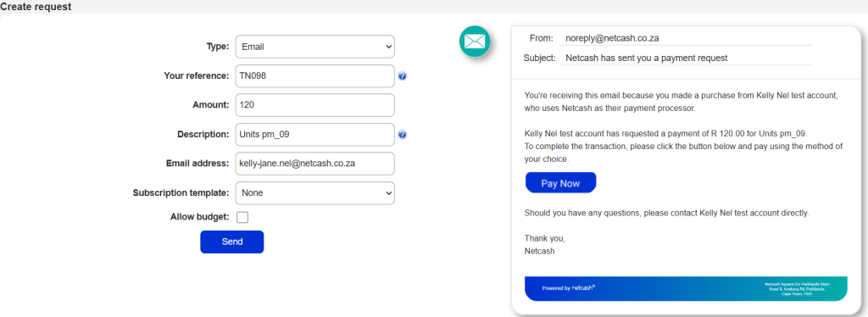
Task: Tick the Allow budget checkbox
Action: click(x=242, y=218)
